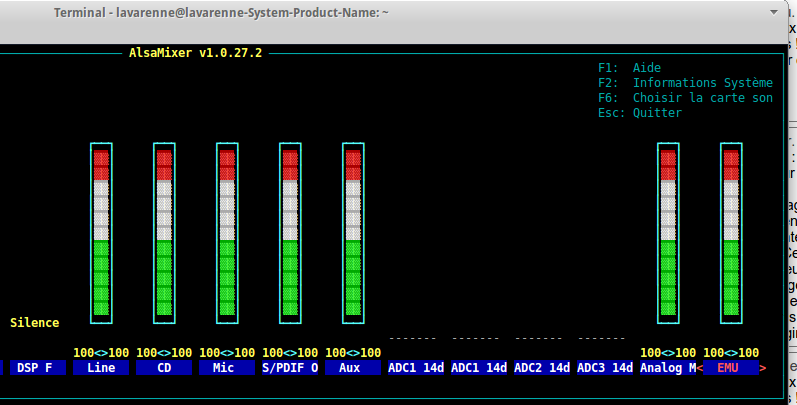This screenshot has height=405, width=797.
Task: Click the highlighted EMU channel label
Action: pyautogui.click(x=731, y=368)
